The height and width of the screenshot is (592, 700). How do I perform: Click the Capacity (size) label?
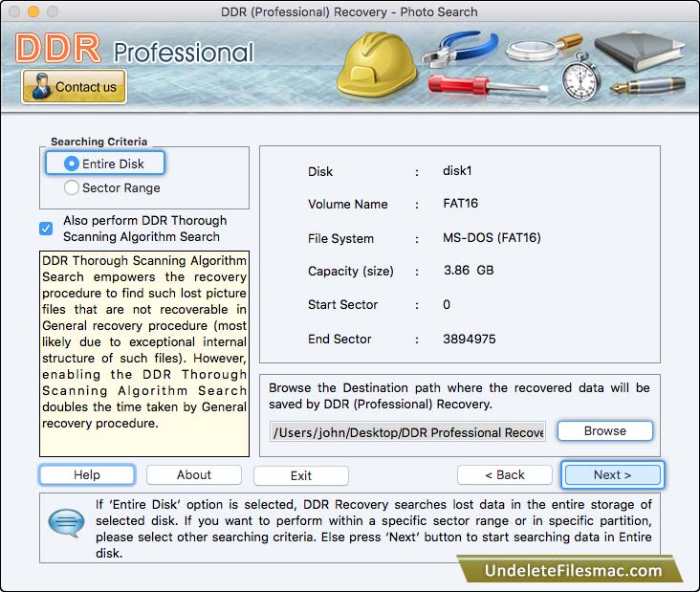pos(350,271)
